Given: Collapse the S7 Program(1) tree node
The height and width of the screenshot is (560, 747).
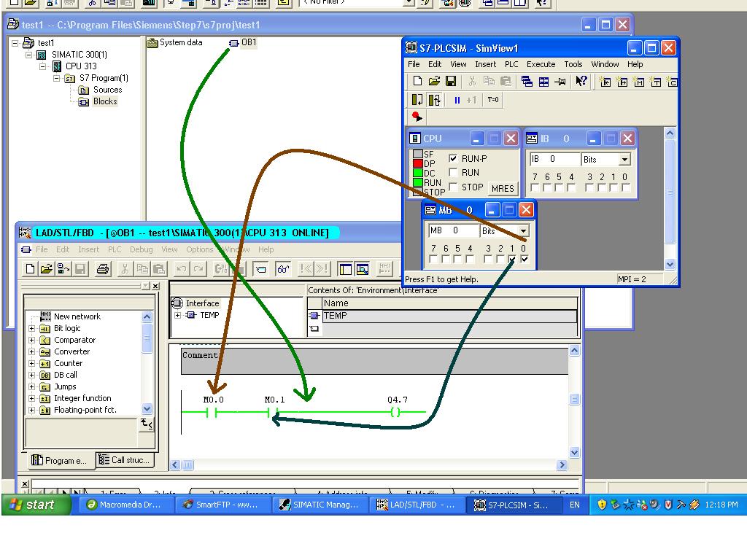Looking at the screenshot, I should click(x=57, y=78).
